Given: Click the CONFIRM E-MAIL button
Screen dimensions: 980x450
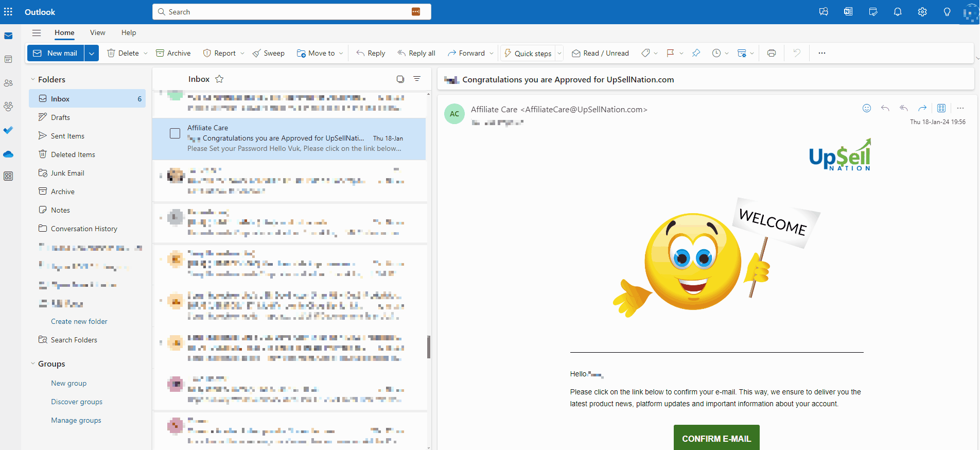Looking at the screenshot, I should click(x=716, y=438).
